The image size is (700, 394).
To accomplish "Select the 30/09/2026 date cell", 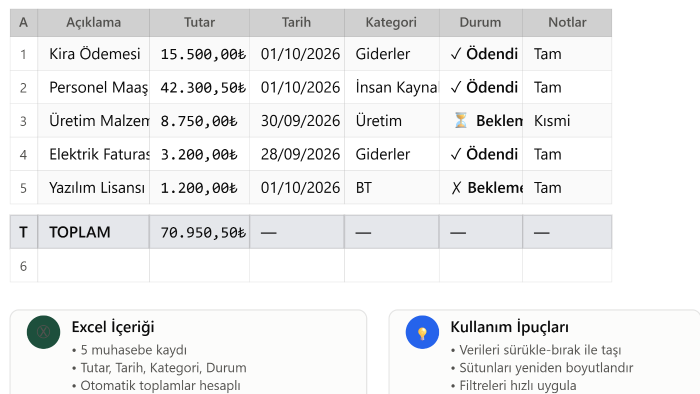I will (297, 121).
